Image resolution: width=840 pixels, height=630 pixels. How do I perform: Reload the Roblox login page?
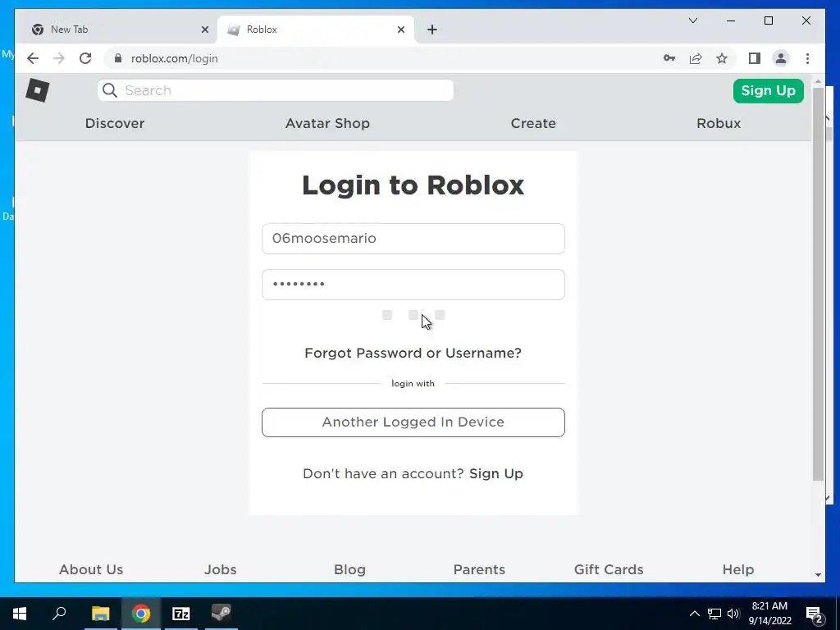pos(85,58)
